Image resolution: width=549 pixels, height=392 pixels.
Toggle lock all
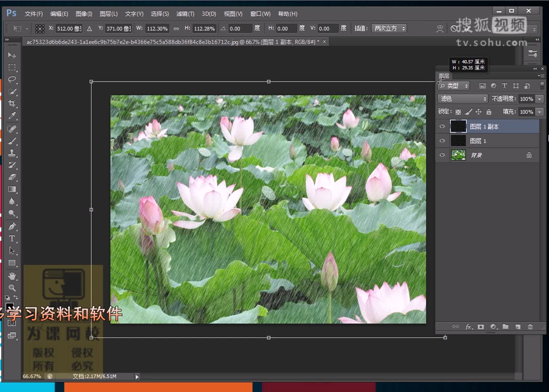point(489,112)
